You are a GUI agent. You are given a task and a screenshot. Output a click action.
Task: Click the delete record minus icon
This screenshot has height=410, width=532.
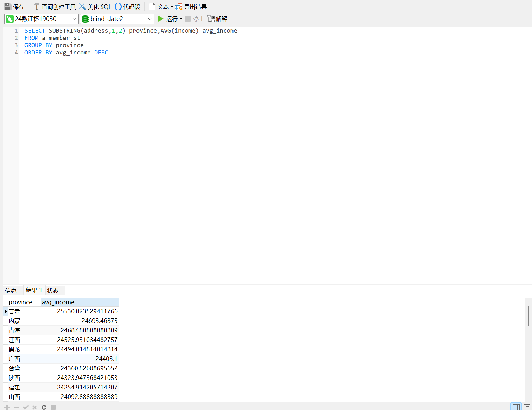click(x=16, y=407)
